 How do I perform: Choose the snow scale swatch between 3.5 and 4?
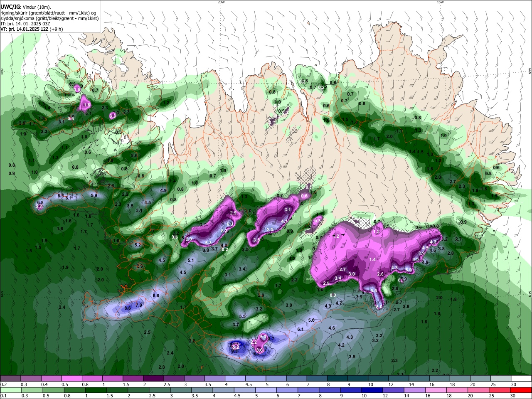215,378
